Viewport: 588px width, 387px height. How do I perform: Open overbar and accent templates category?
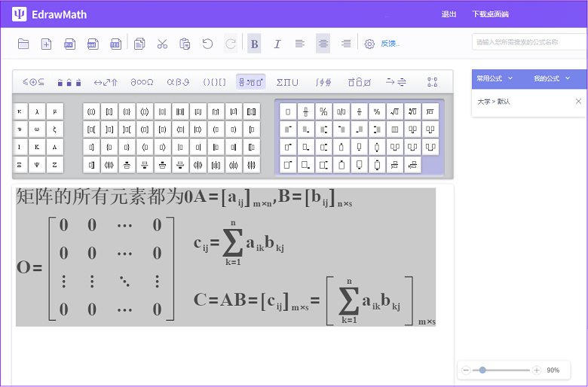click(360, 81)
